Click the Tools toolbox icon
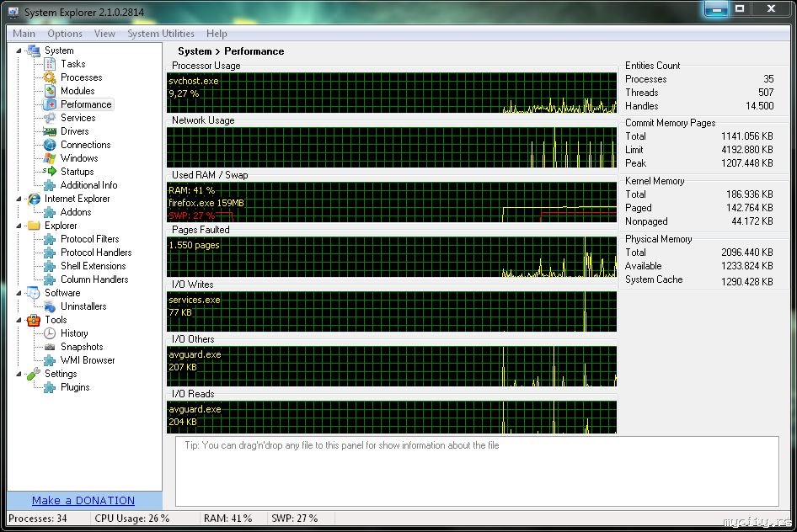797x532 pixels. (34, 320)
